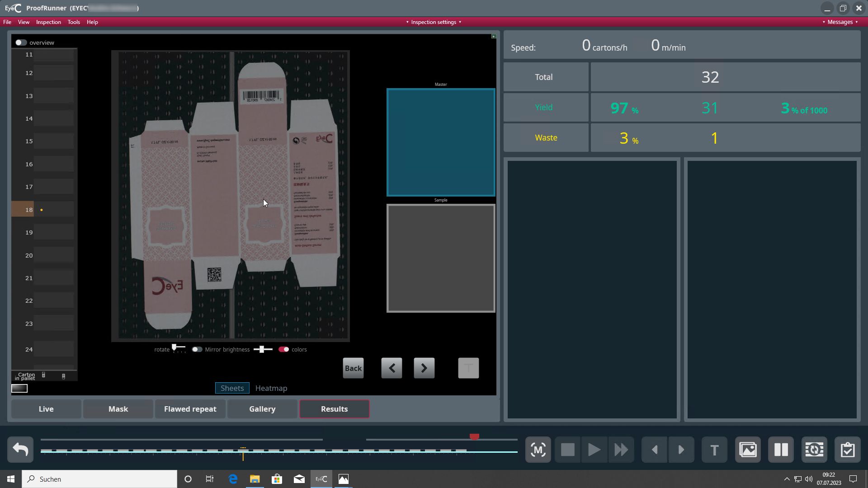Open the clipboard checklist report icon
Image resolution: width=868 pixels, height=488 pixels.
[x=848, y=450]
